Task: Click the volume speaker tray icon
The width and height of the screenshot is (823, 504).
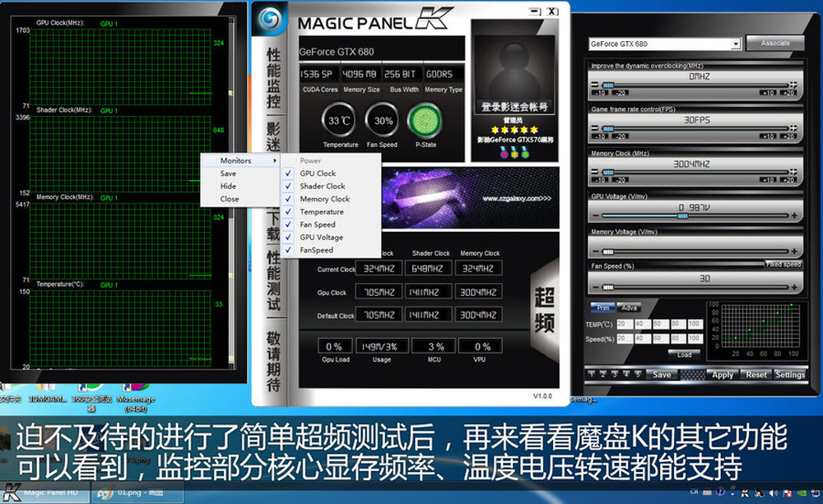Action: (773, 493)
